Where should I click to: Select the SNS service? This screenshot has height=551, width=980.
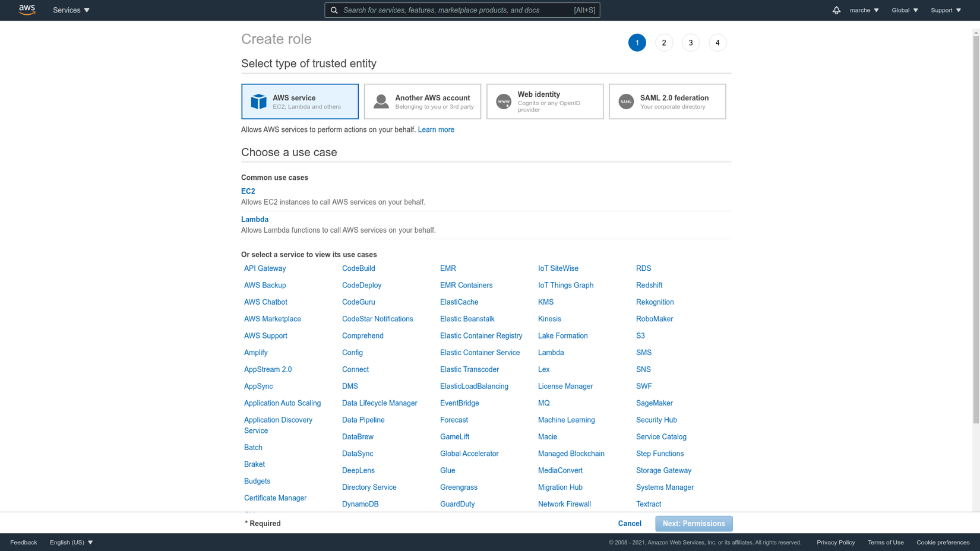pyautogui.click(x=643, y=369)
